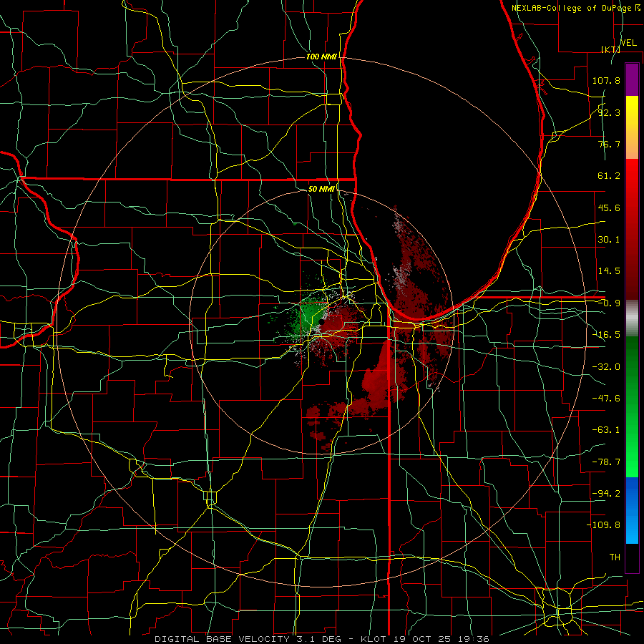Click the TH label below the scale

click(x=615, y=557)
